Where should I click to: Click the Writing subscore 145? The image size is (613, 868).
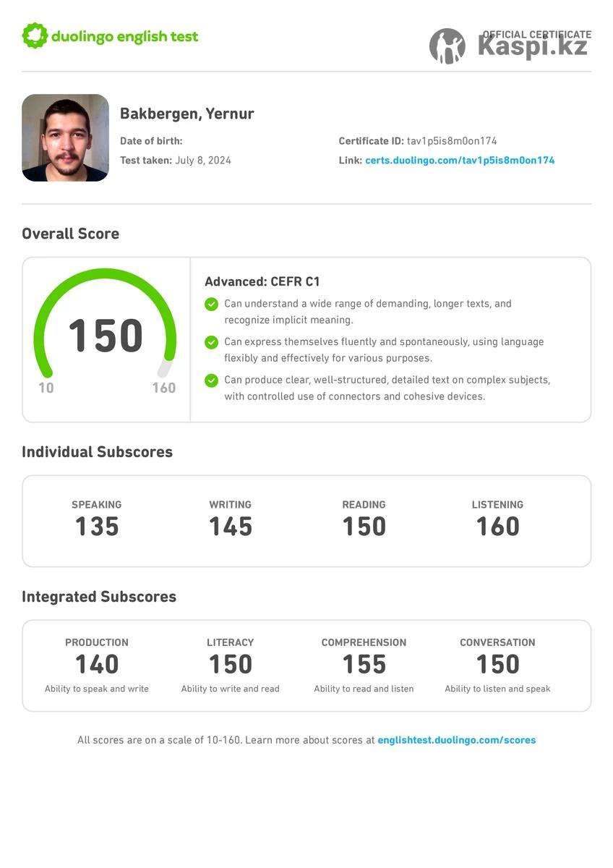(x=231, y=527)
